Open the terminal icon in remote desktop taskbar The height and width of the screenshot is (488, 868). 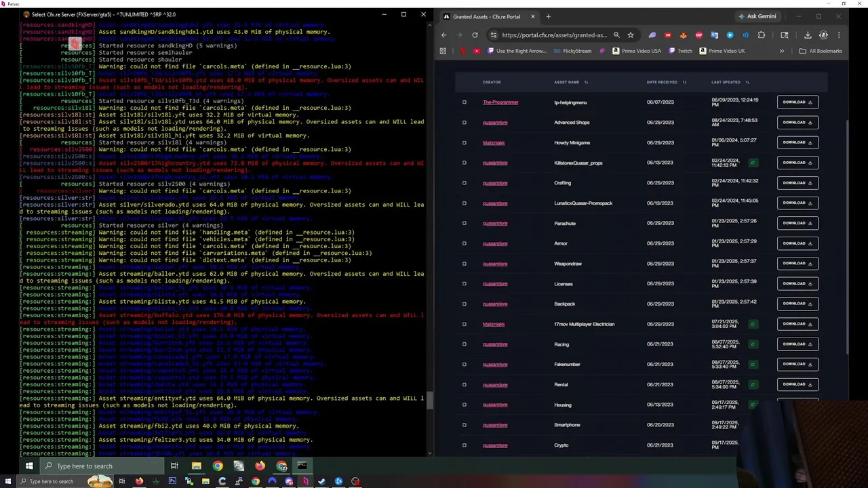pos(302,466)
